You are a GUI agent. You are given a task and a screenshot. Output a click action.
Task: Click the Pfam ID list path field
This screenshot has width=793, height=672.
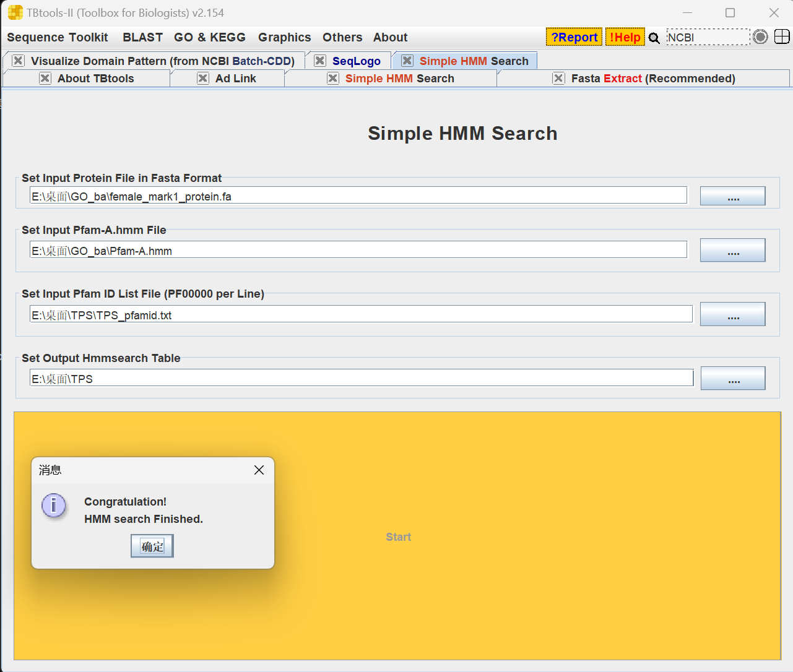tap(361, 314)
